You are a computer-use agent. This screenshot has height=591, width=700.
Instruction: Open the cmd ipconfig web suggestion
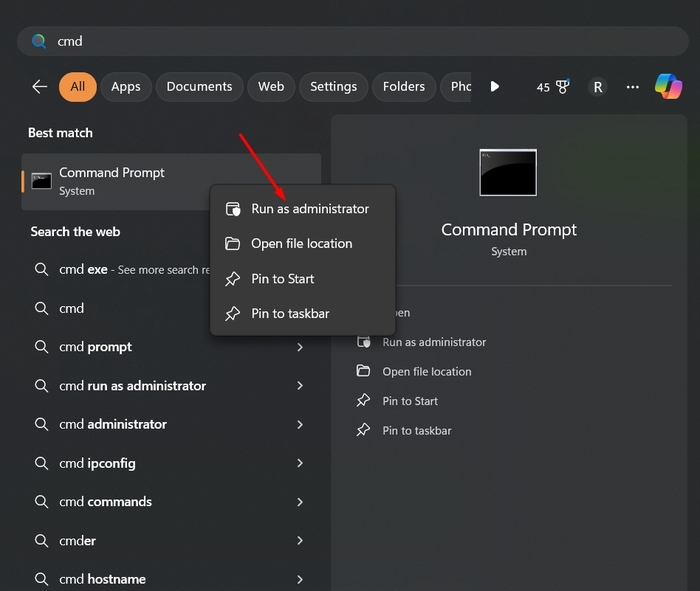pos(171,463)
